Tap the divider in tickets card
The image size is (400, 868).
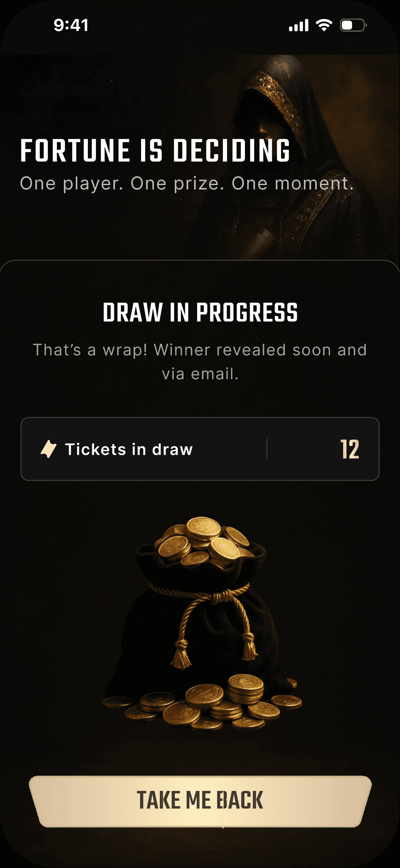point(267,449)
